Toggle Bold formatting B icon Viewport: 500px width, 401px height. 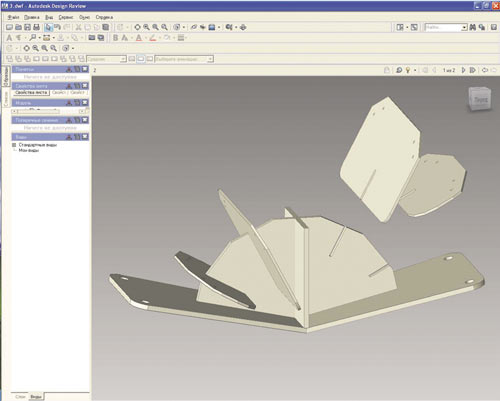coord(115,38)
